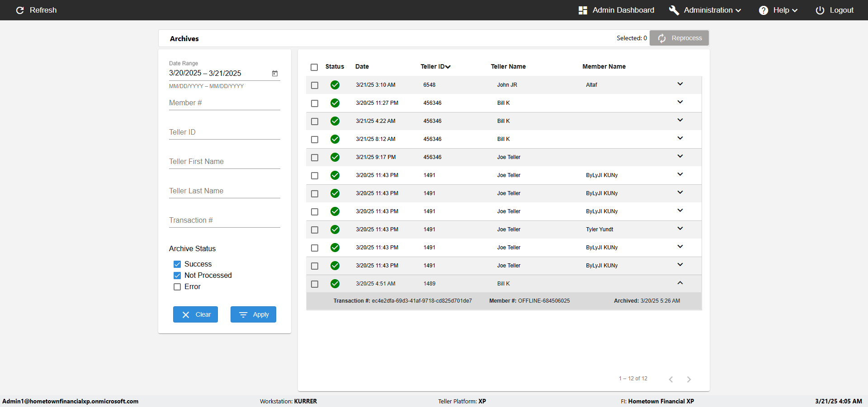Click the Logout power icon
Image resolution: width=868 pixels, height=407 pixels.
click(820, 10)
